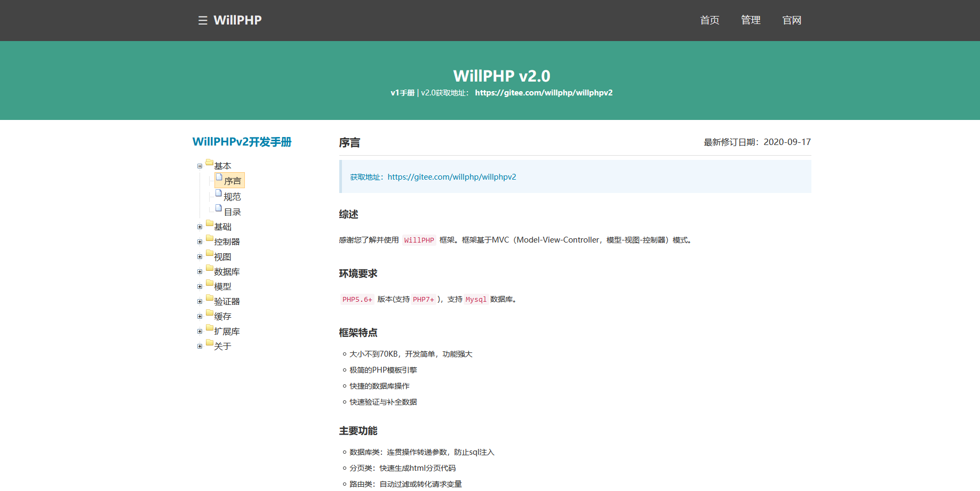Click the PHP5.6+ inline code tag
980x491 pixels.
click(x=357, y=300)
